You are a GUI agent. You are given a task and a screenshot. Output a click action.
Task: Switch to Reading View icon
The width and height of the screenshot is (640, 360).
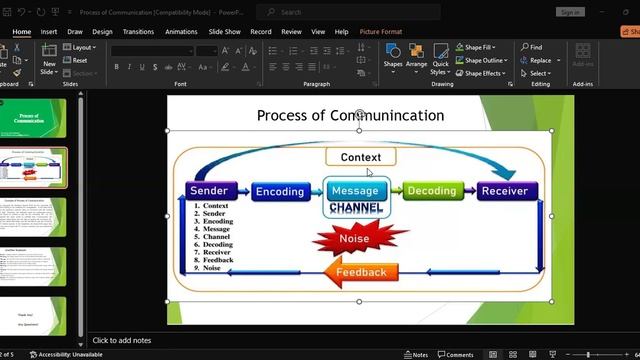[533, 355]
